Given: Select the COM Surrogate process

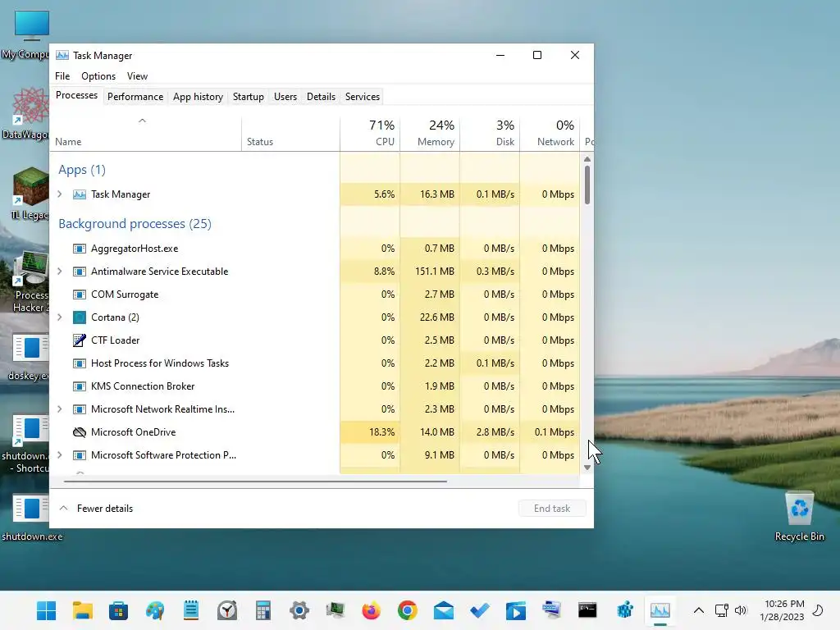Looking at the screenshot, I should 314,294.
